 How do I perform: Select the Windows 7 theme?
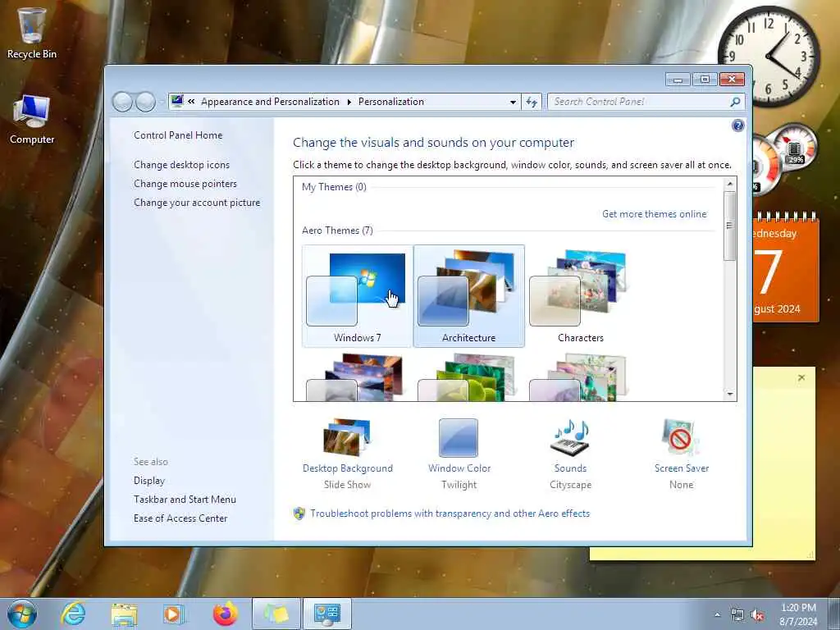[x=358, y=296]
